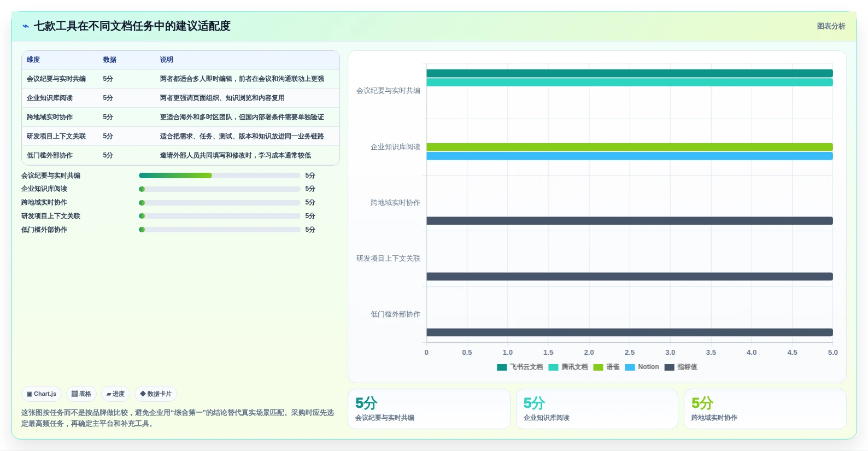The width and height of the screenshot is (868, 451).
Task: Click the 数据卡片 tag chip
Action: (156, 394)
